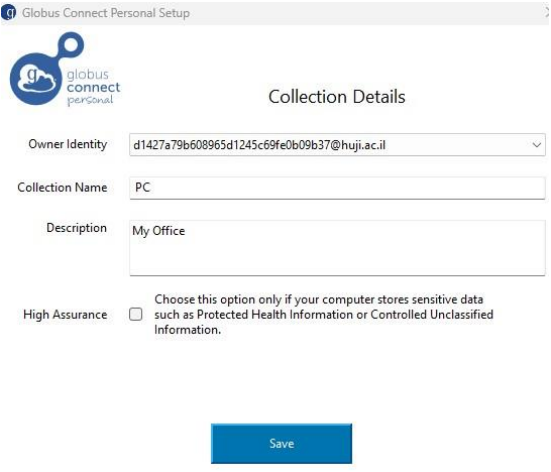
Task: Expand the Owner Identity dropdown arrow
Action: [x=536, y=145]
